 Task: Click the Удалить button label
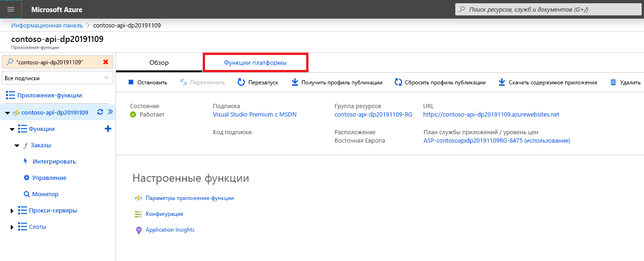(x=630, y=82)
